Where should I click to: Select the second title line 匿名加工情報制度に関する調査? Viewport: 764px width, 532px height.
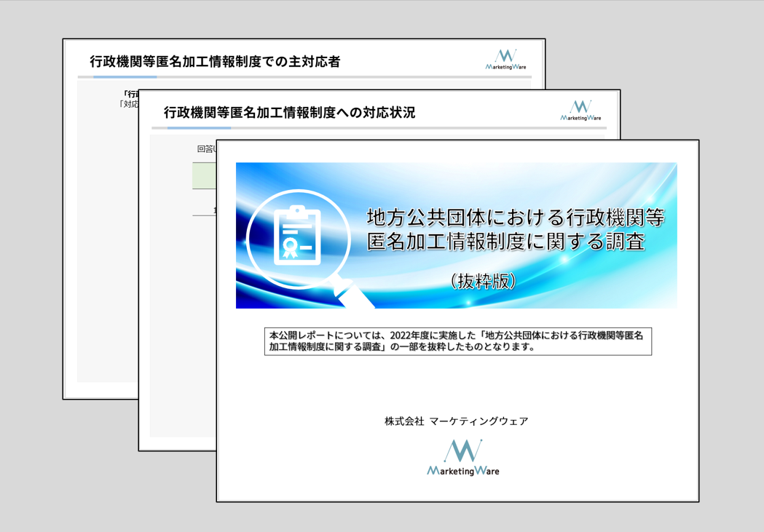(506, 242)
